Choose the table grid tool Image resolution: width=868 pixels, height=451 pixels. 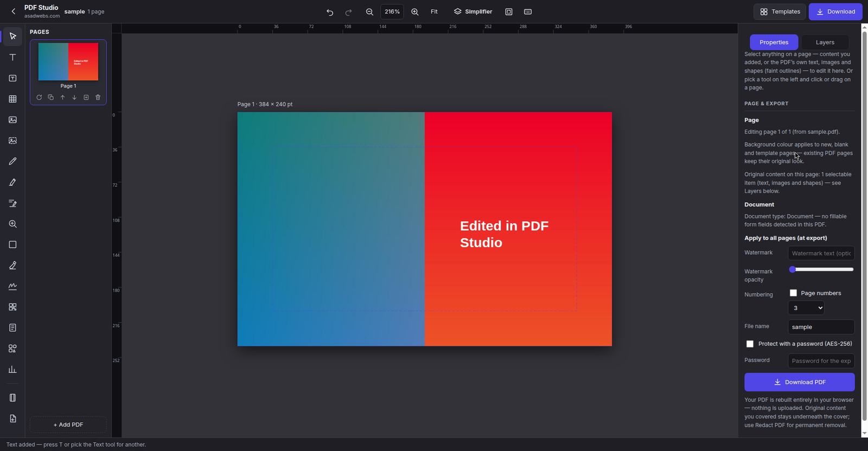(12, 99)
